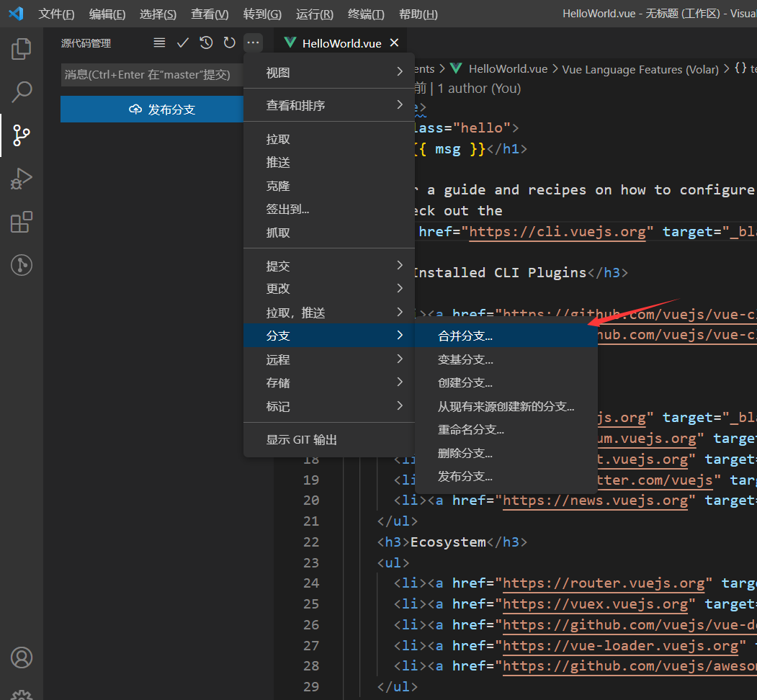757x700 pixels.
Task: Open 转到(G) menu
Action: (x=262, y=14)
